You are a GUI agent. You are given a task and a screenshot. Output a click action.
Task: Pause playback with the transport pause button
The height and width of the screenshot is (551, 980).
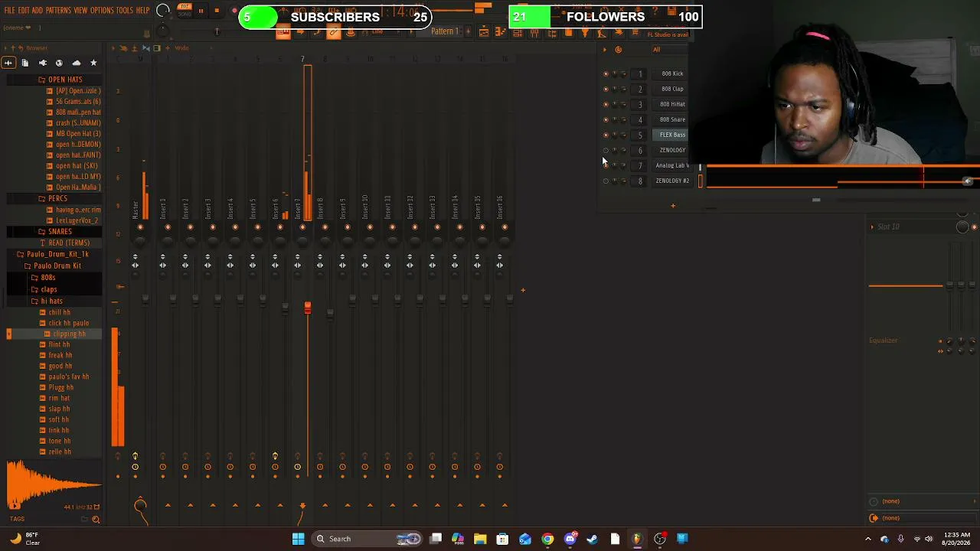(201, 11)
